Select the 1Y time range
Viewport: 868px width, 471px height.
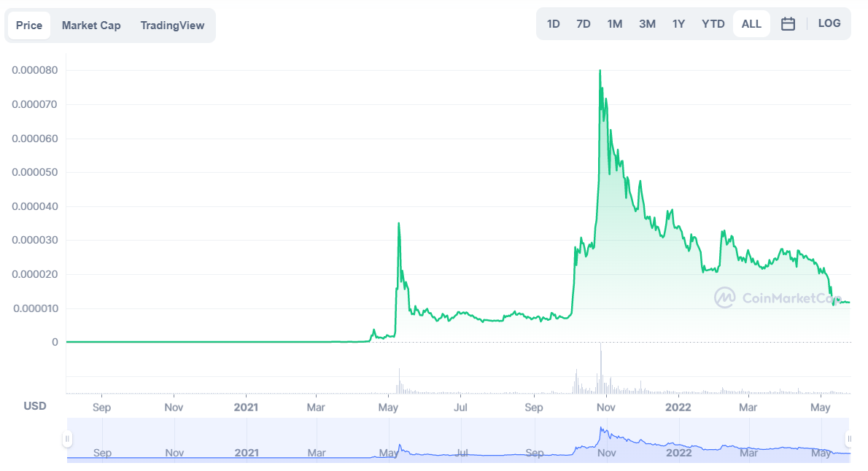click(x=678, y=24)
